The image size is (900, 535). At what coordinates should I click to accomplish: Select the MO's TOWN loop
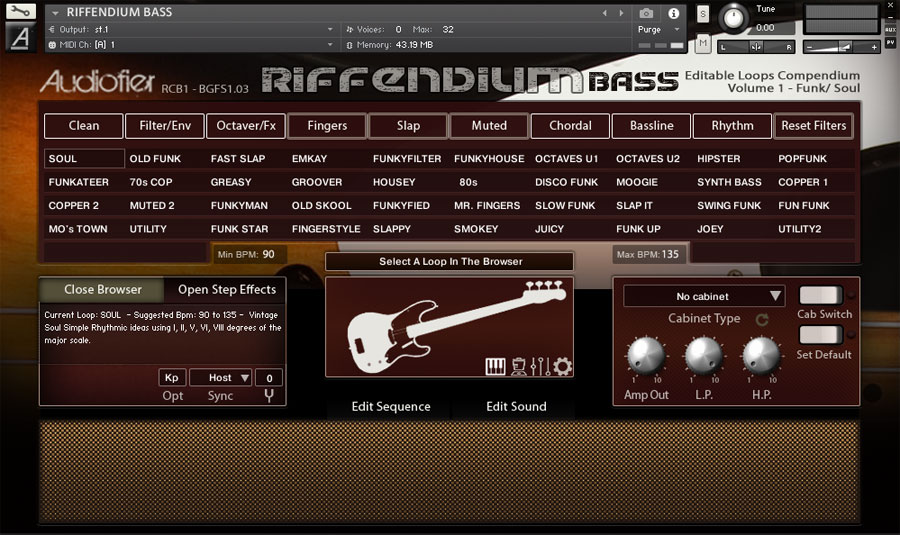coord(77,229)
